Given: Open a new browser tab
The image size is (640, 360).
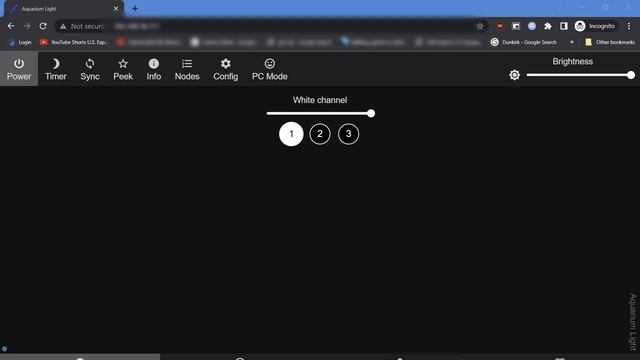Looking at the screenshot, I should (x=135, y=9).
